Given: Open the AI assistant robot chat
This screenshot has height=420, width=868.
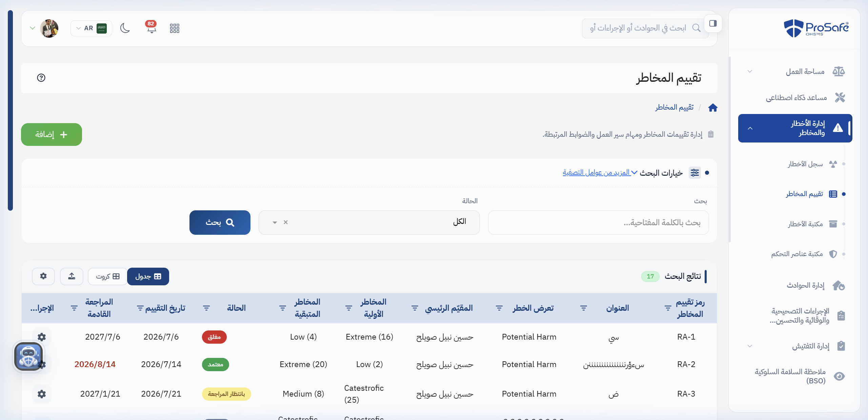Looking at the screenshot, I should coord(28,356).
